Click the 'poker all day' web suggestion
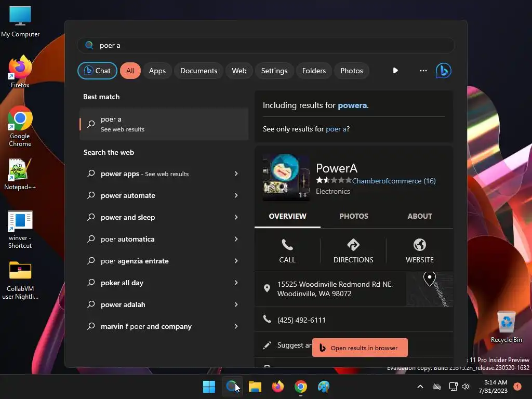Viewport: 532px width, 399px height. tap(164, 283)
